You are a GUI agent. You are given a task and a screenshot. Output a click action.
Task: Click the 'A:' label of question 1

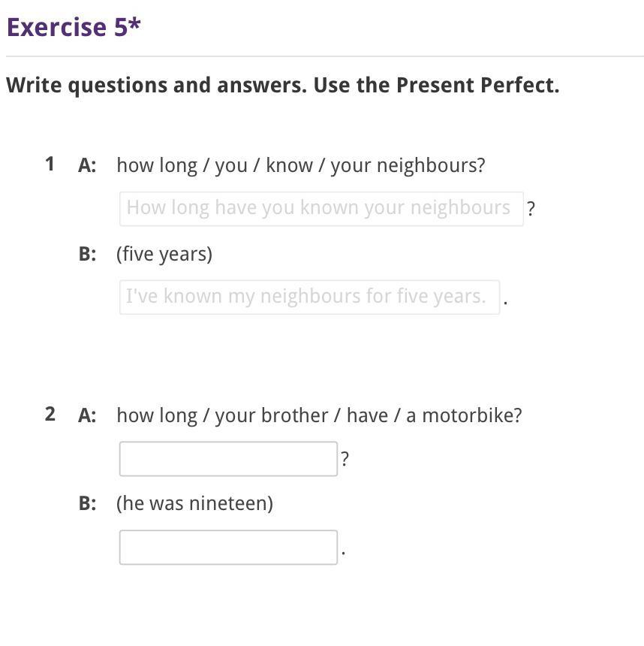pyautogui.click(x=87, y=165)
